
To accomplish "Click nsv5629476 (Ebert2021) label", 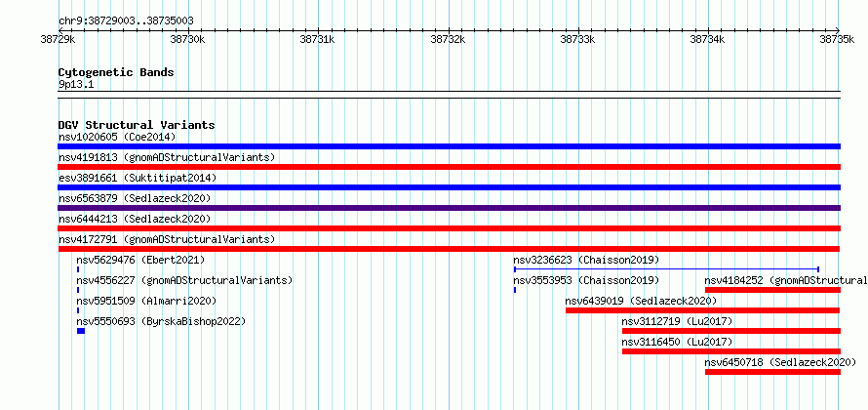I will [140, 260].
